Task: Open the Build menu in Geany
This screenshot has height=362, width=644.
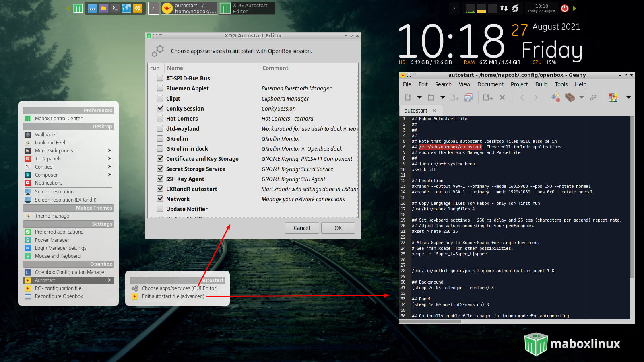Action: (541, 84)
